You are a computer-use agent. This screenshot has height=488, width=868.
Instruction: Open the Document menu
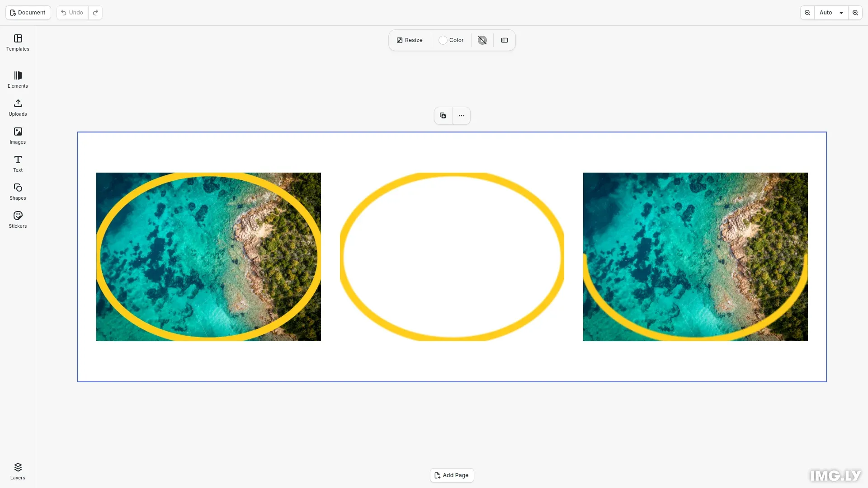[x=28, y=13]
